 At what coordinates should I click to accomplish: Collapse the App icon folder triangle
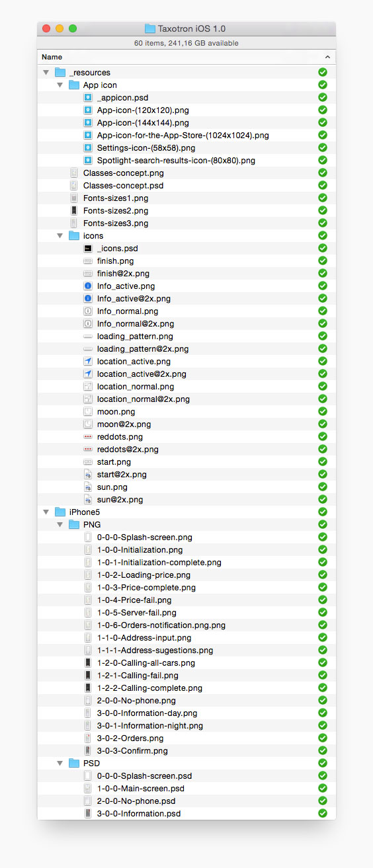[60, 85]
